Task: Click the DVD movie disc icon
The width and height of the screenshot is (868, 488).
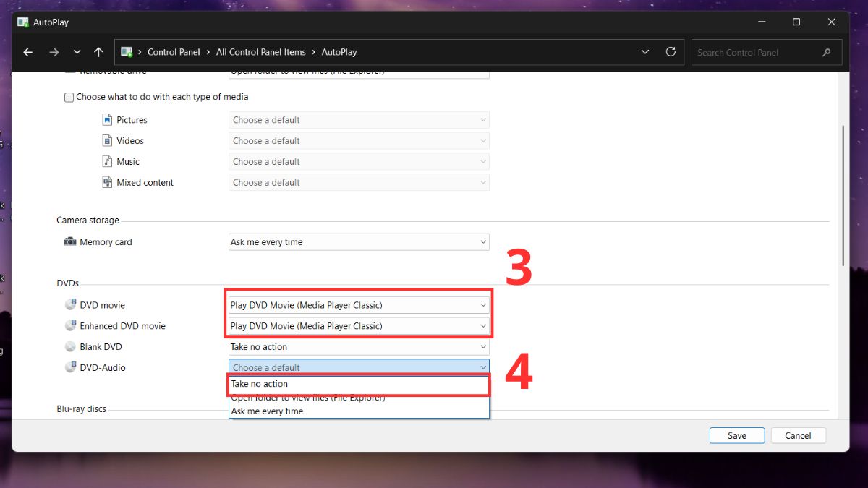Action: (70, 305)
